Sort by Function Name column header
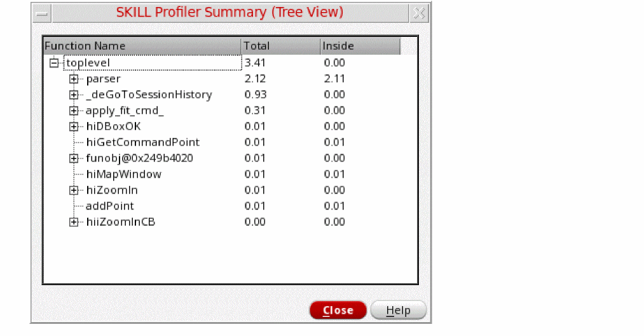This screenshot has width=644, height=336. (x=142, y=46)
